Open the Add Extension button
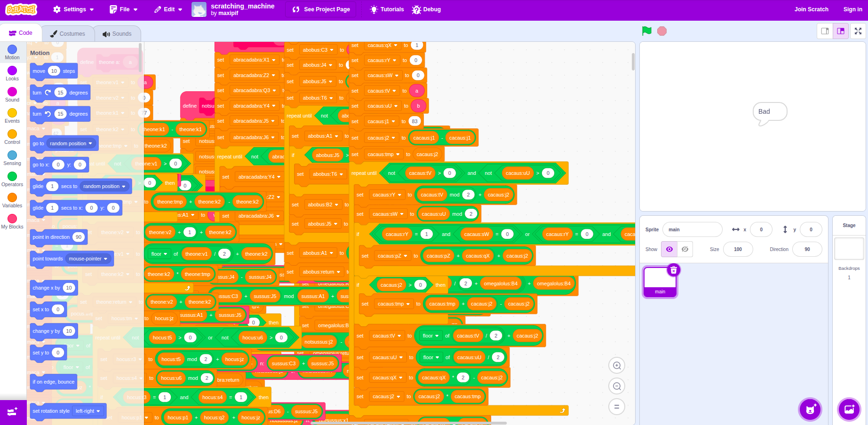 pos(13,412)
